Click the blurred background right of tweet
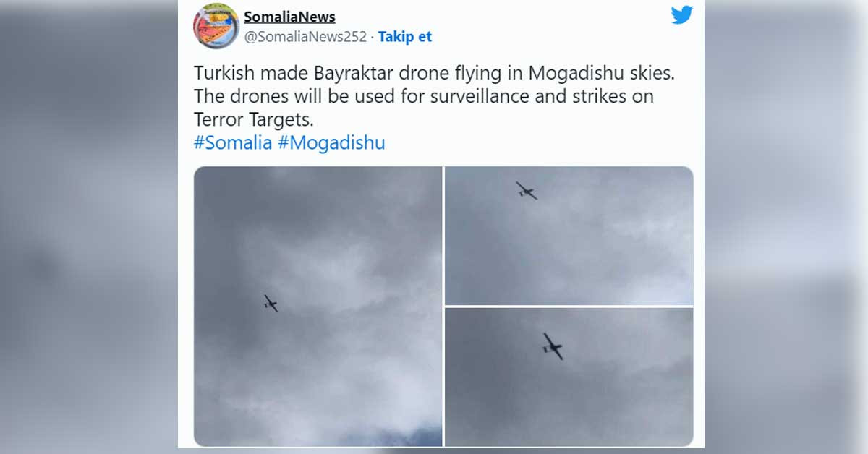This screenshot has width=868, height=454. tap(786, 227)
